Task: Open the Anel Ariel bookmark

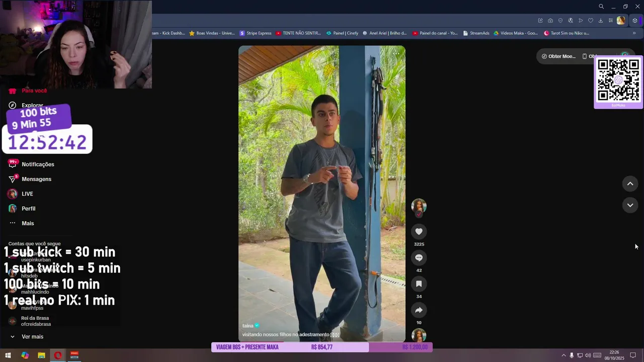Action: coord(384,33)
